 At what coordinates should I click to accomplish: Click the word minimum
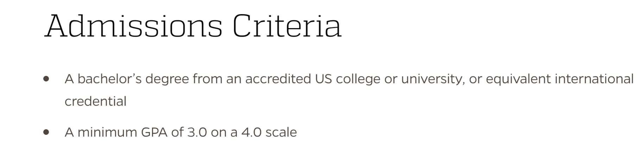click(x=107, y=132)
